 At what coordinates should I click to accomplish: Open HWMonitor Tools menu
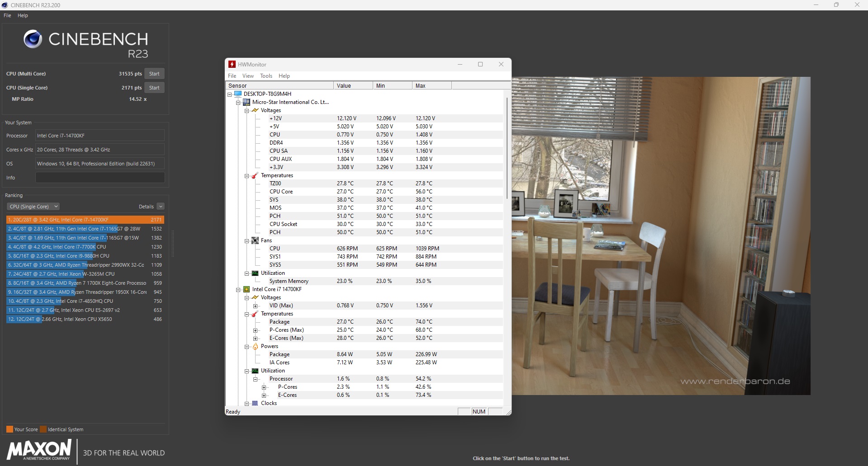coord(266,76)
